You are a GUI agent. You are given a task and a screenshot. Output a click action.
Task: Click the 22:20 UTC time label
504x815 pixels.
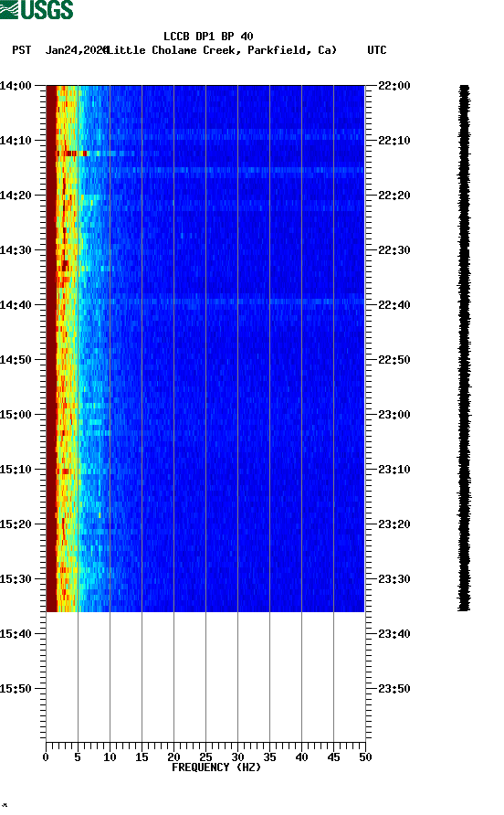pyautogui.click(x=394, y=196)
